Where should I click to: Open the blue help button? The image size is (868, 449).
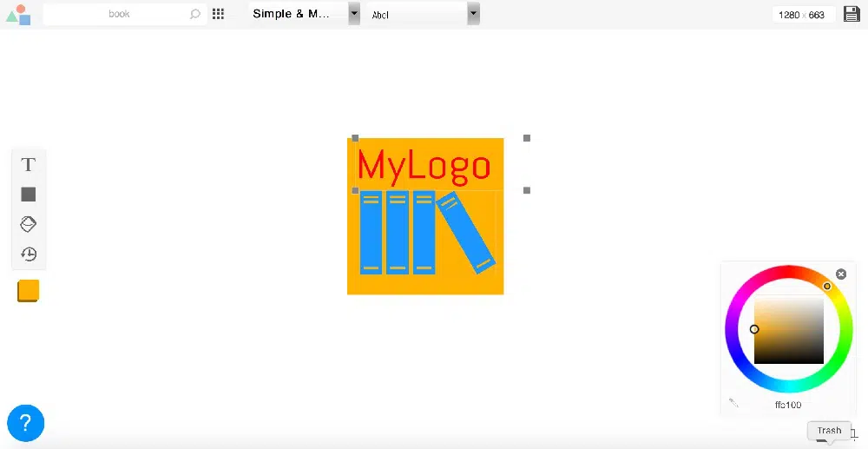pyautogui.click(x=26, y=423)
